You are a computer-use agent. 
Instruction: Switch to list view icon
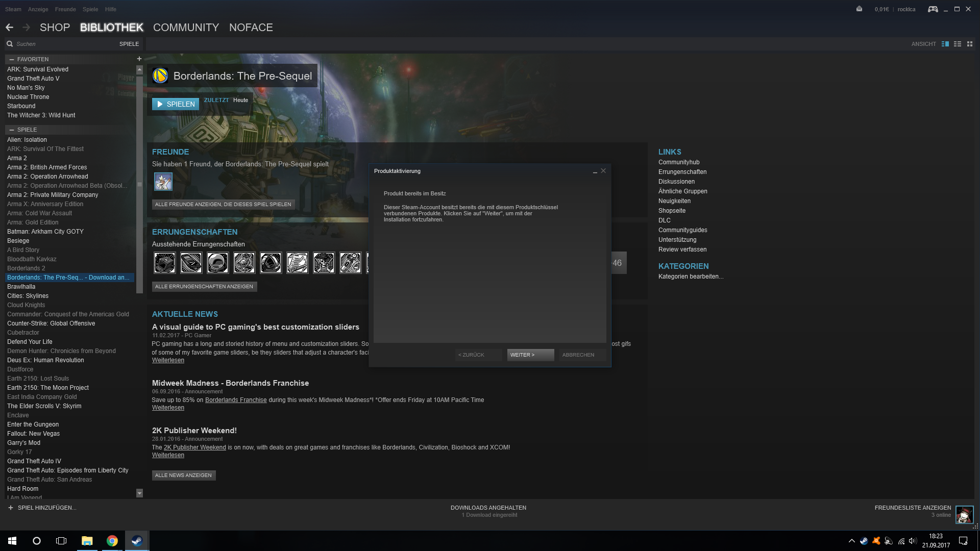click(x=958, y=44)
